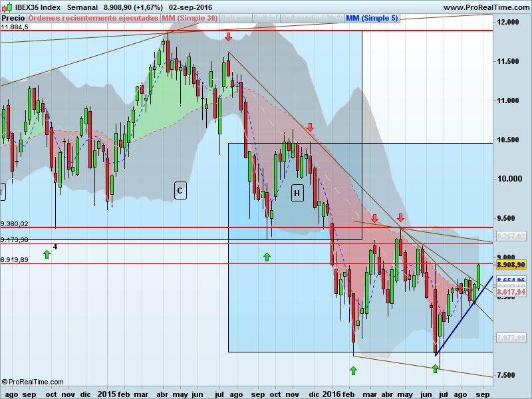Click the © ProRealTime.com copyright text

pos(33,382)
